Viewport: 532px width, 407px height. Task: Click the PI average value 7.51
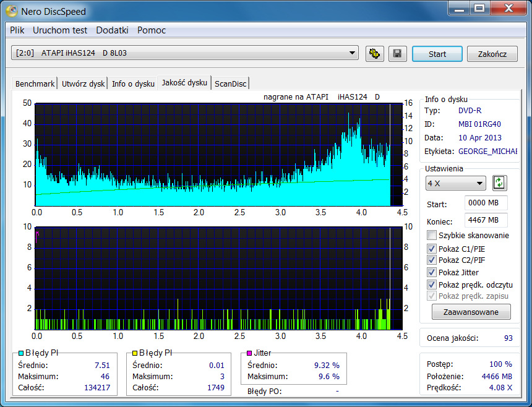tap(102, 366)
